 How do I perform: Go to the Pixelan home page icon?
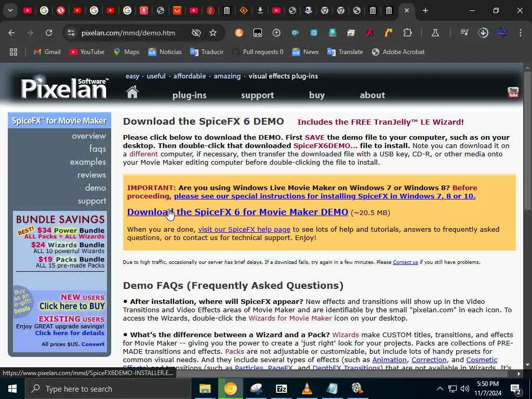pos(132,92)
